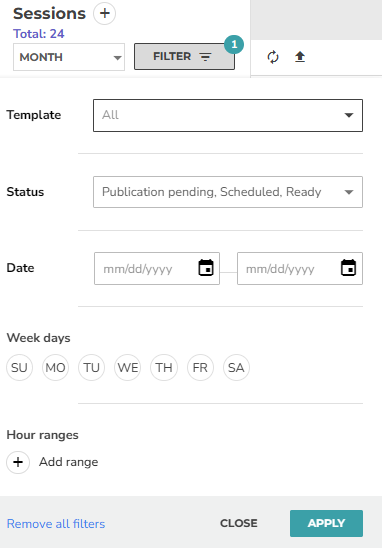The height and width of the screenshot is (548, 382).
Task: Click the start date input field
Action: pyautogui.click(x=157, y=268)
